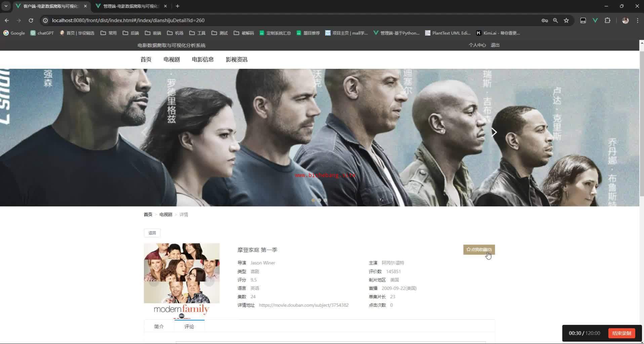
Task: Click the page vertical scrollbar
Action: pos(641,124)
